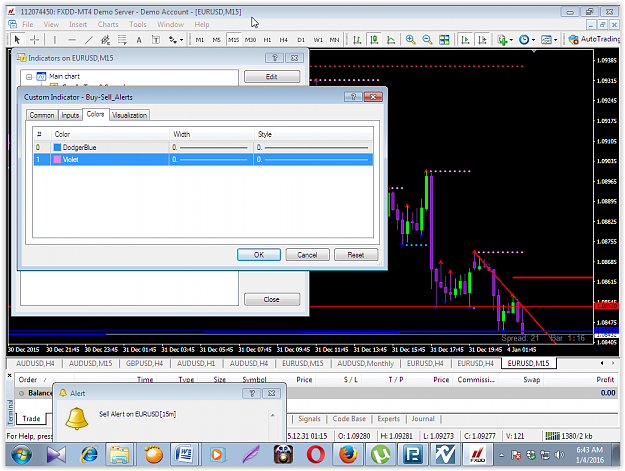The width and height of the screenshot is (625, 471).
Task: Switch to line chart display
Action: click(x=391, y=39)
